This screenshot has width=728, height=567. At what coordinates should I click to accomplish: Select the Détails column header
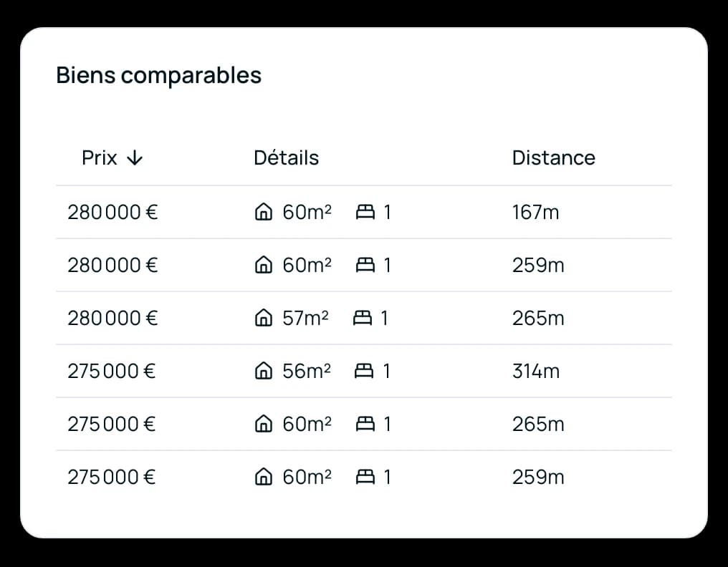coord(286,157)
